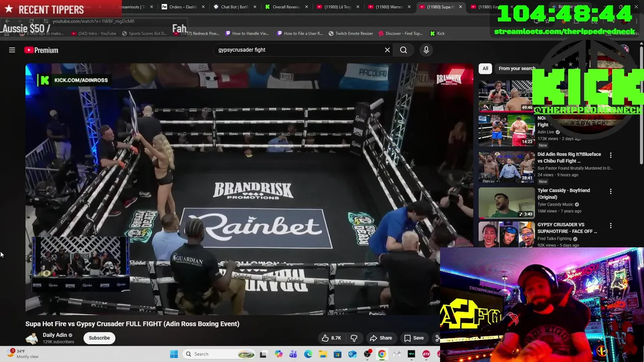Save the video to a playlist
Screen dimensions: 644x362
coord(414,338)
